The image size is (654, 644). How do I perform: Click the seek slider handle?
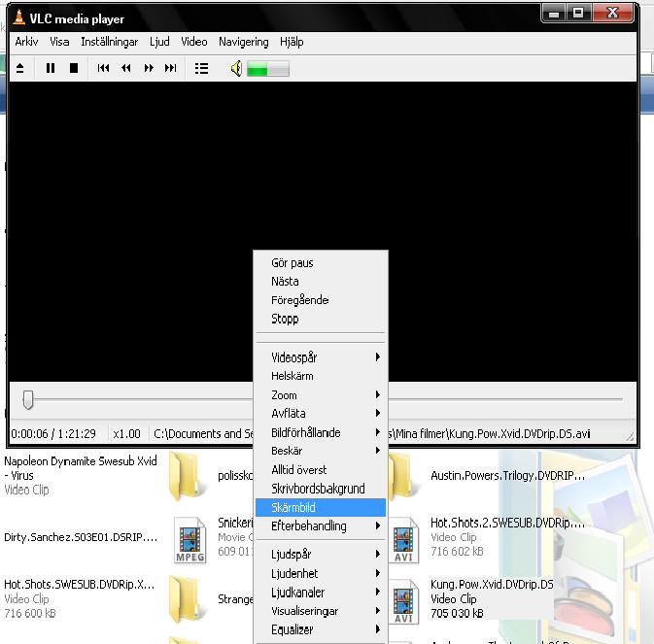point(28,400)
